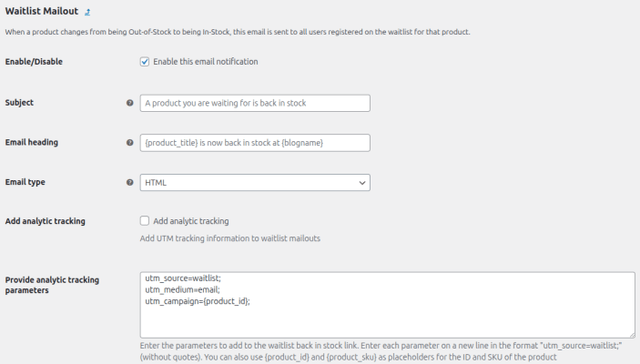Screen dimensions: 640x364
Task: Click the chevron arrow on the Email type select
Action: click(x=361, y=183)
